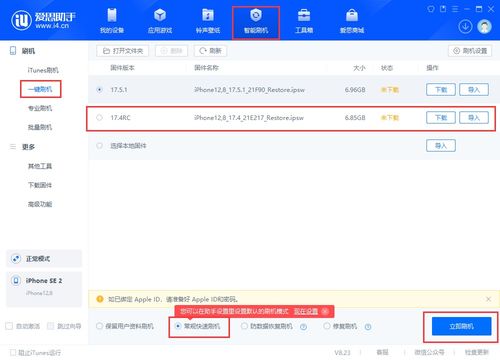
Task: Enable 阻止iTunes运行 checkbox
Action: pos(13,352)
